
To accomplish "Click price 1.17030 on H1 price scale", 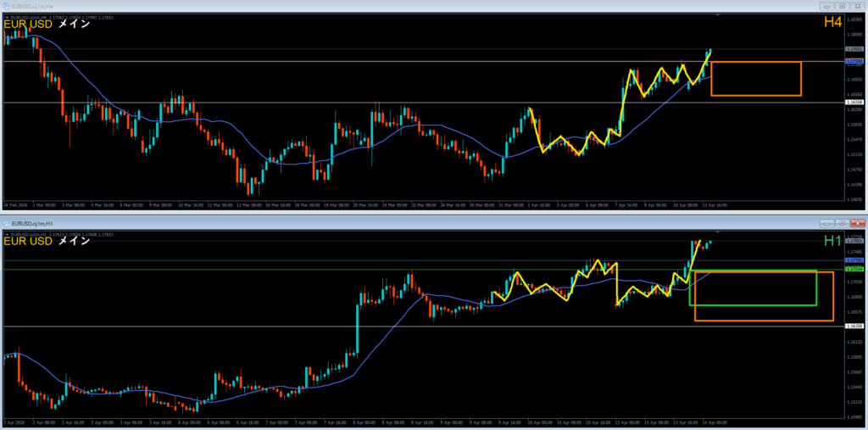I will click(x=854, y=282).
